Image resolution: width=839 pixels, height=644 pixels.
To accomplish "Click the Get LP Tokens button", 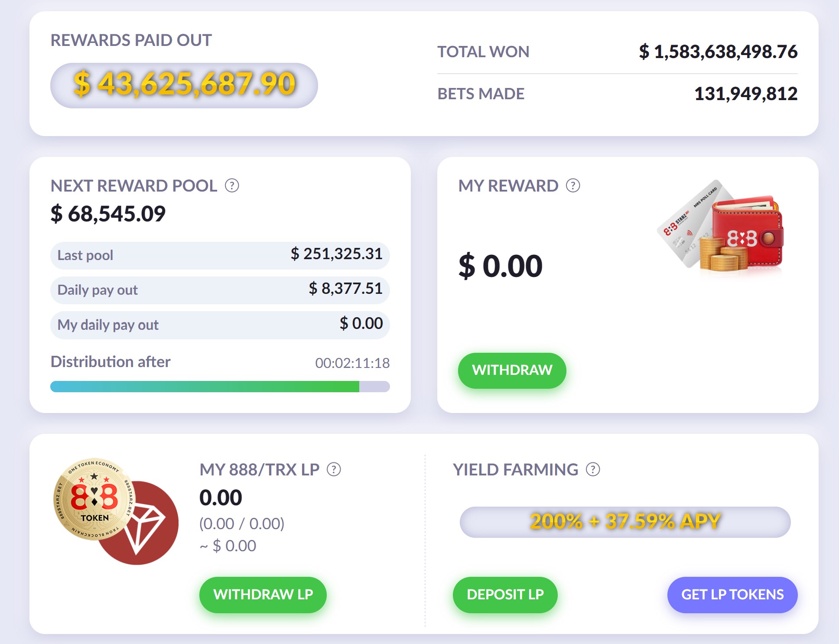I will point(732,594).
